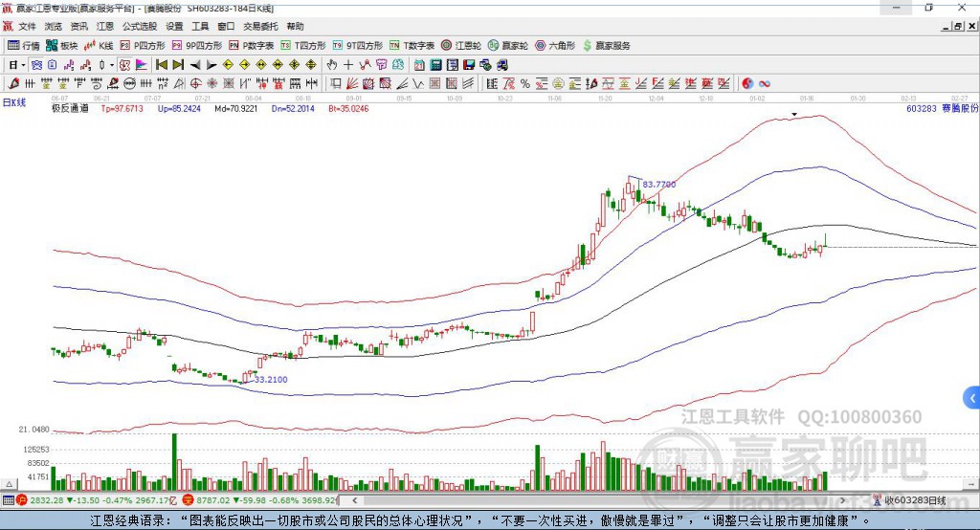Open the 行情 market quotes view
This screenshot has width=980, height=530.
[x=23, y=46]
